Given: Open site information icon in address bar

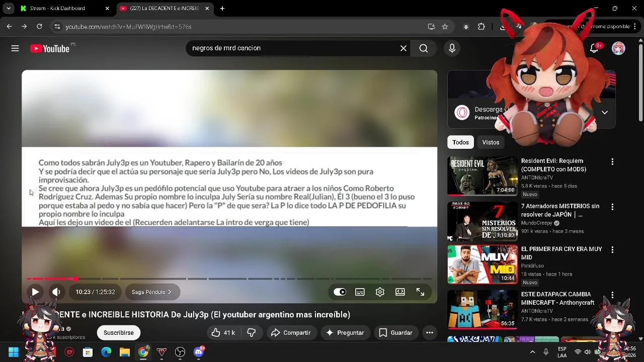Looking at the screenshot, I should point(57,27).
